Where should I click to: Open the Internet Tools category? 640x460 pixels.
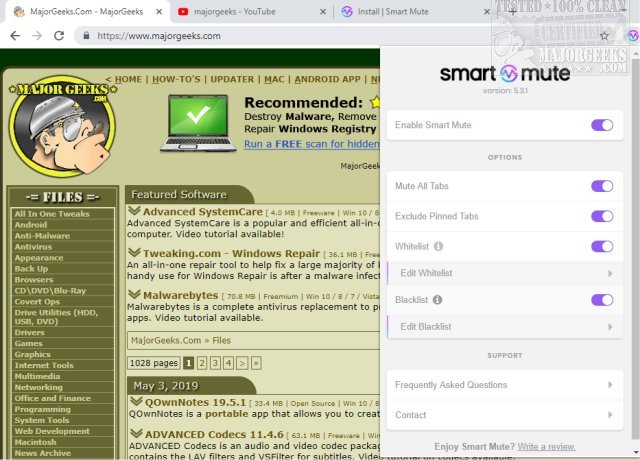(x=44, y=366)
